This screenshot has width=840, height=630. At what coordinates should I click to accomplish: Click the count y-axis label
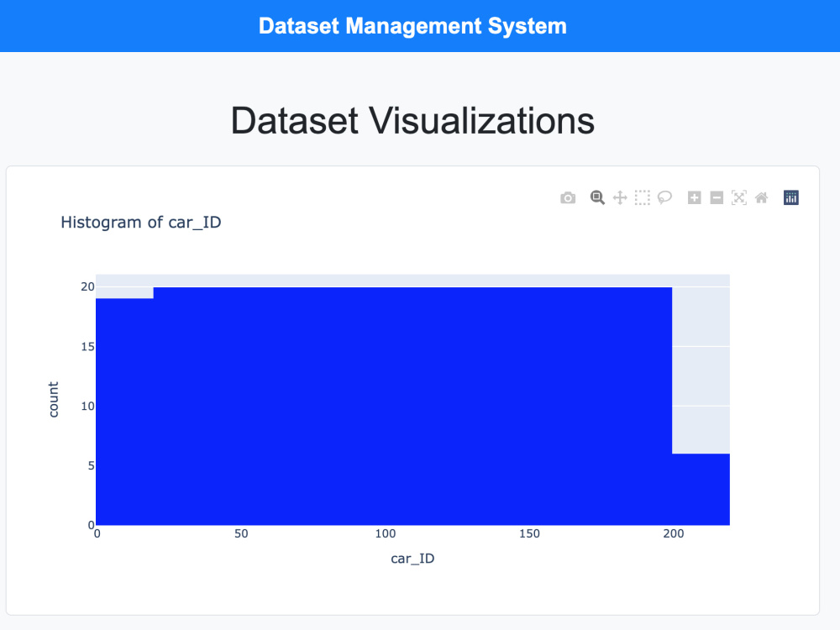[53, 400]
